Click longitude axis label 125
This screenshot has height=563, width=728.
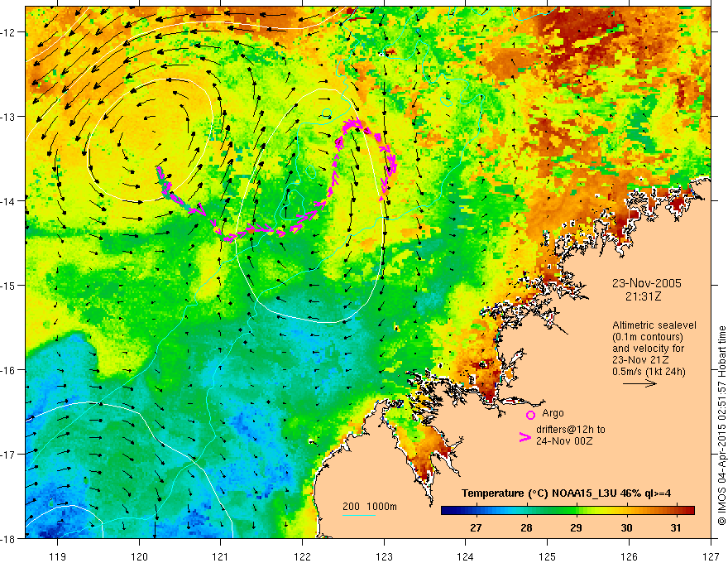[548, 556]
